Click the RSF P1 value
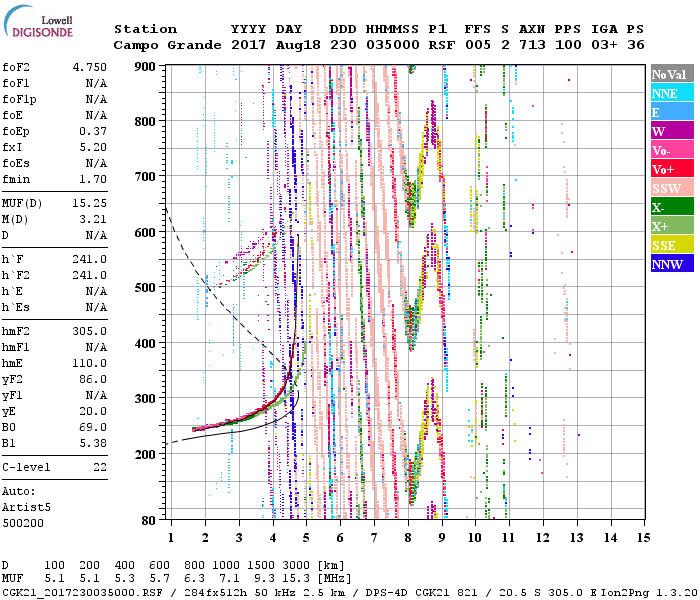The width and height of the screenshot is (700, 600). point(442,45)
